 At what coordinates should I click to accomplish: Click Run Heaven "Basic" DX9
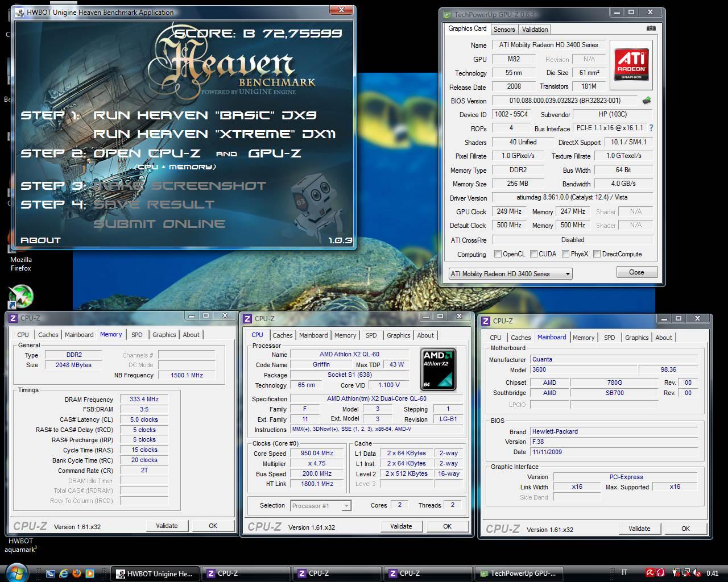click(x=205, y=115)
